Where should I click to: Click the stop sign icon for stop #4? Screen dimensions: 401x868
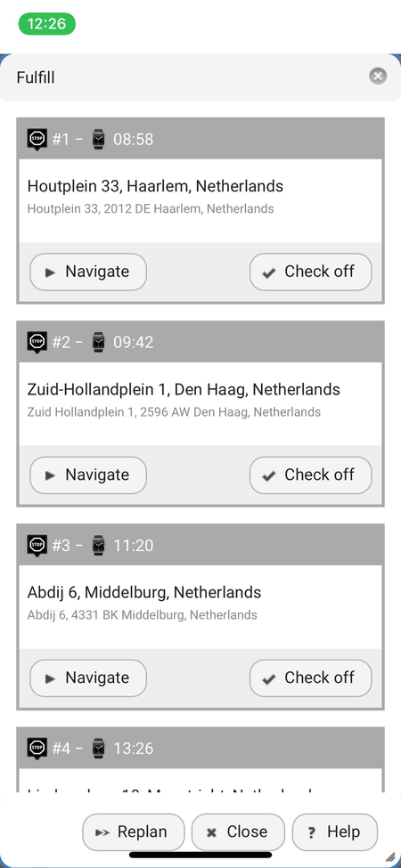point(37,749)
